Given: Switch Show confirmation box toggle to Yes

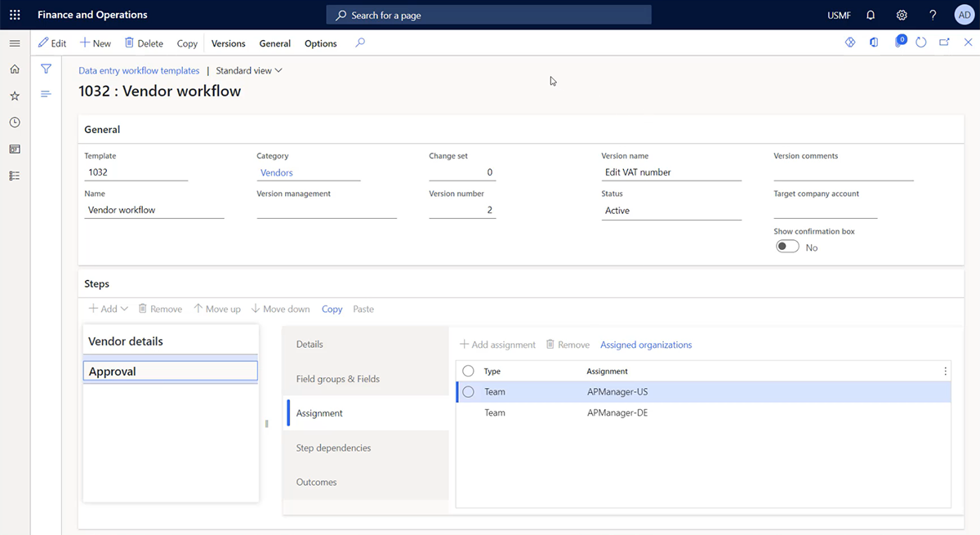Looking at the screenshot, I should (786, 245).
